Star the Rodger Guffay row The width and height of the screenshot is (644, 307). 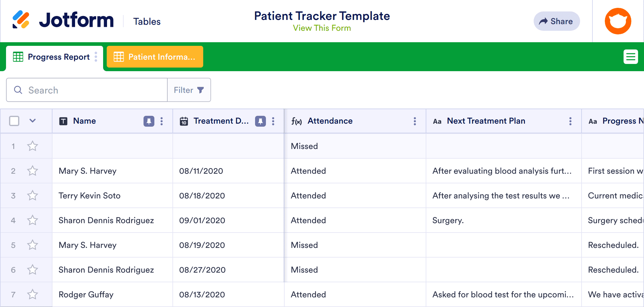click(33, 294)
